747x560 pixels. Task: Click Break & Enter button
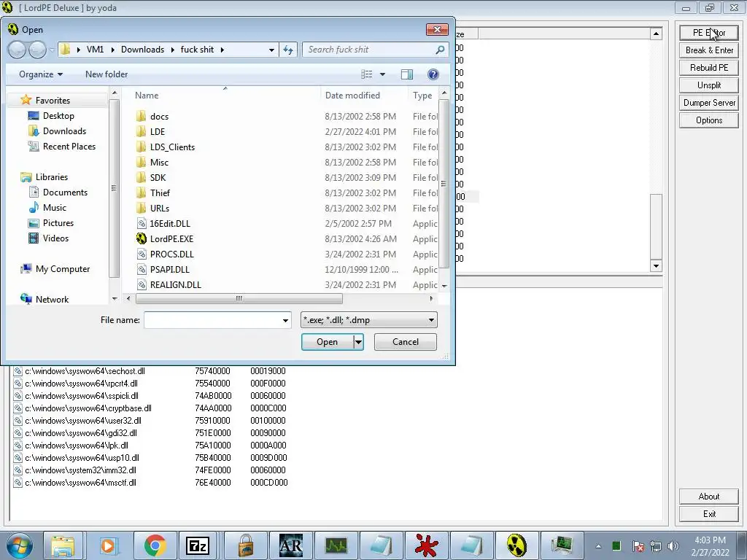pos(709,50)
